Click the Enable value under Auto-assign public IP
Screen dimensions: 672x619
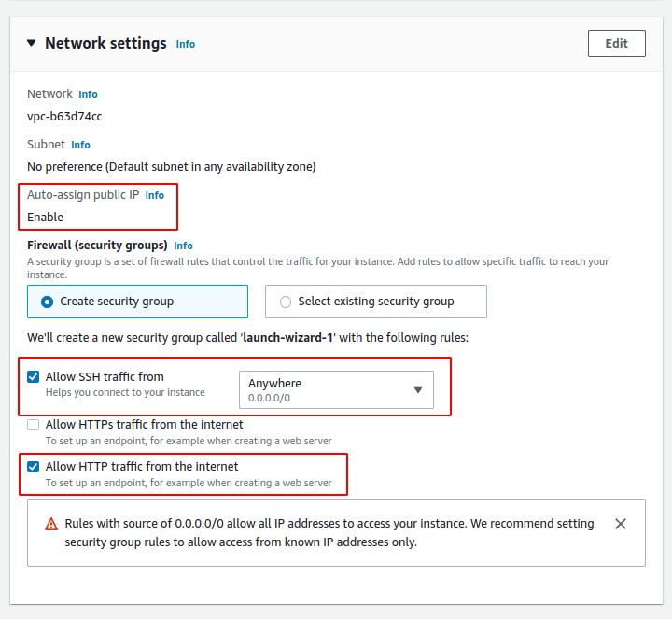pos(45,217)
